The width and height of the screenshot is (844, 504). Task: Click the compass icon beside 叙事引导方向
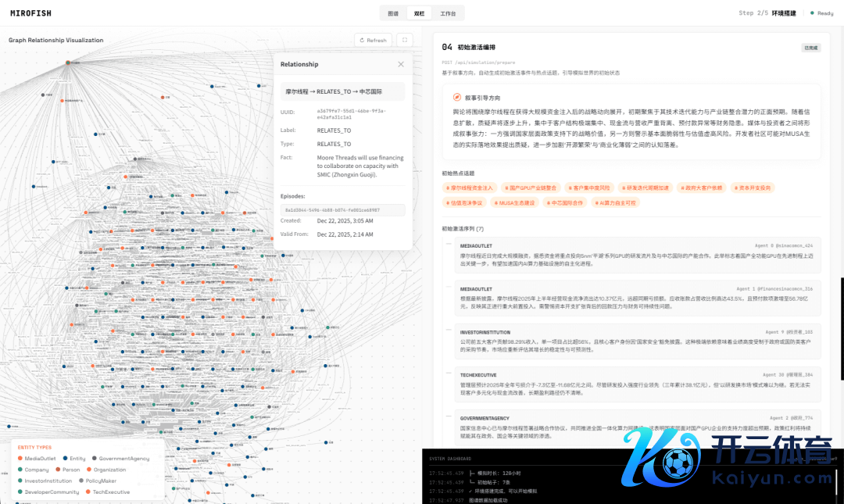[457, 98]
